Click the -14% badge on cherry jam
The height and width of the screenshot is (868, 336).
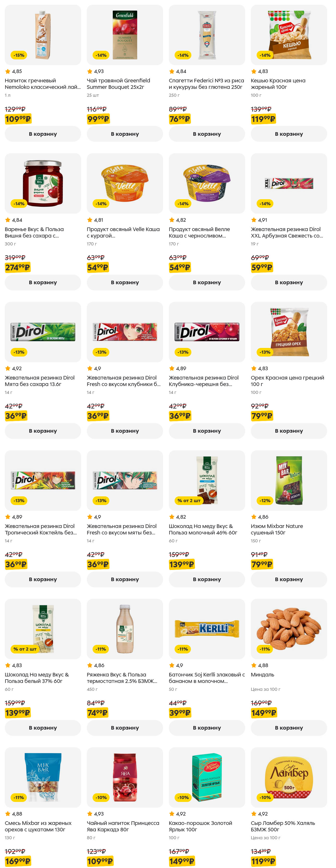click(x=19, y=204)
